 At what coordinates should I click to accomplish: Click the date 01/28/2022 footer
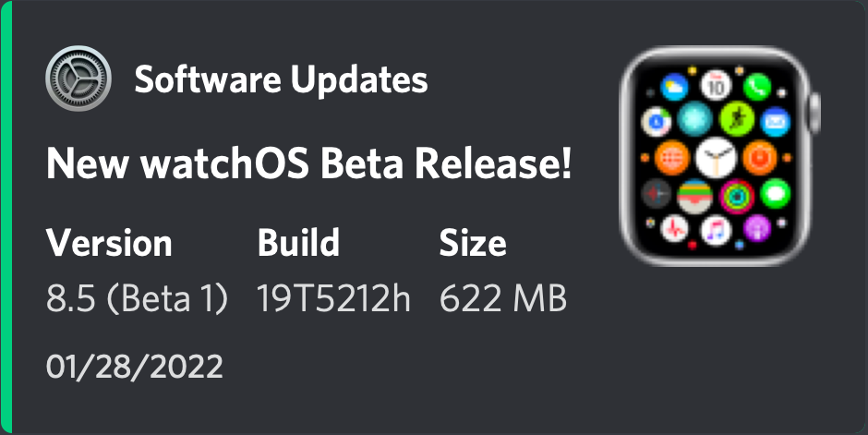click(135, 367)
